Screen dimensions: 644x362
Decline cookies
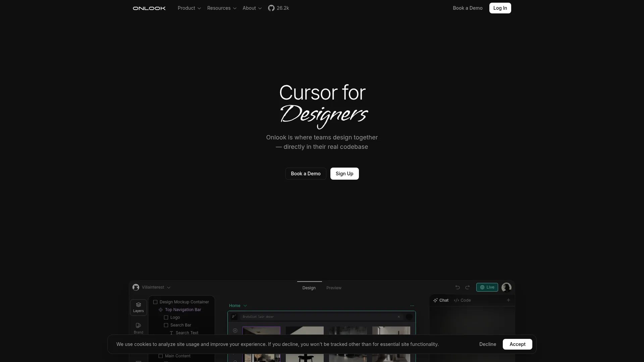(x=488, y=344)
